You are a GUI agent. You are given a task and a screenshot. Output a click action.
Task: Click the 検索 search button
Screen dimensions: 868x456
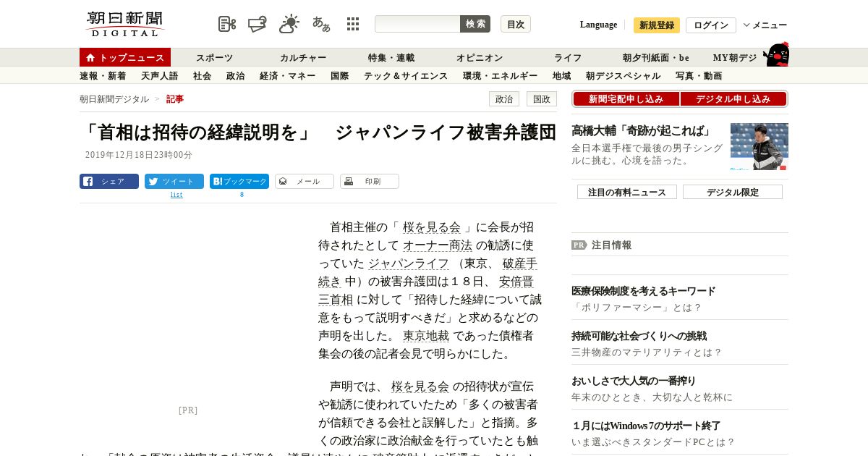coord(475,24)
